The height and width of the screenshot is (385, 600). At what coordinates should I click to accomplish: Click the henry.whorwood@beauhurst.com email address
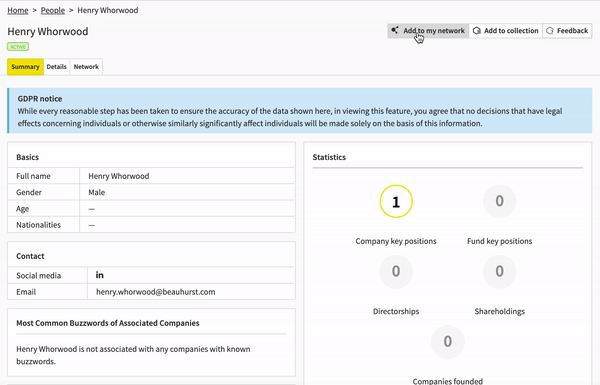click(x=156, y=292)
